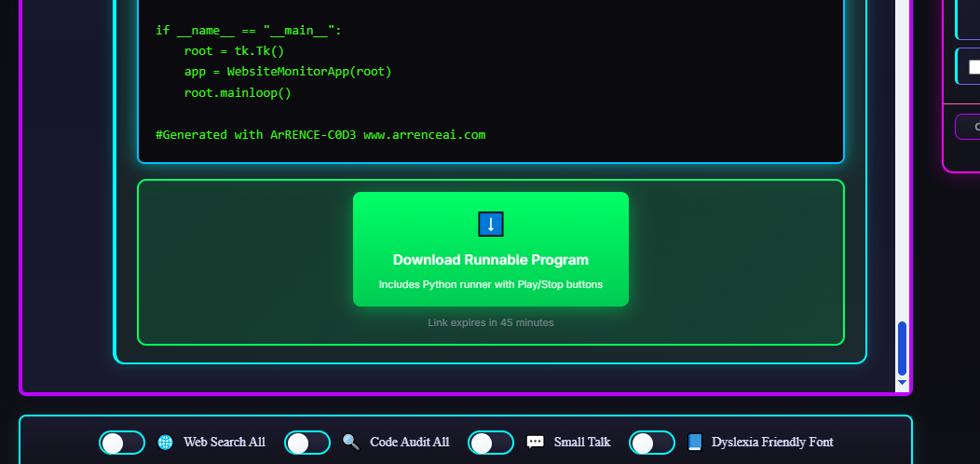
Task: Click the speech bubble icon beside Small Talk
Action: click(x=535, y=443)
